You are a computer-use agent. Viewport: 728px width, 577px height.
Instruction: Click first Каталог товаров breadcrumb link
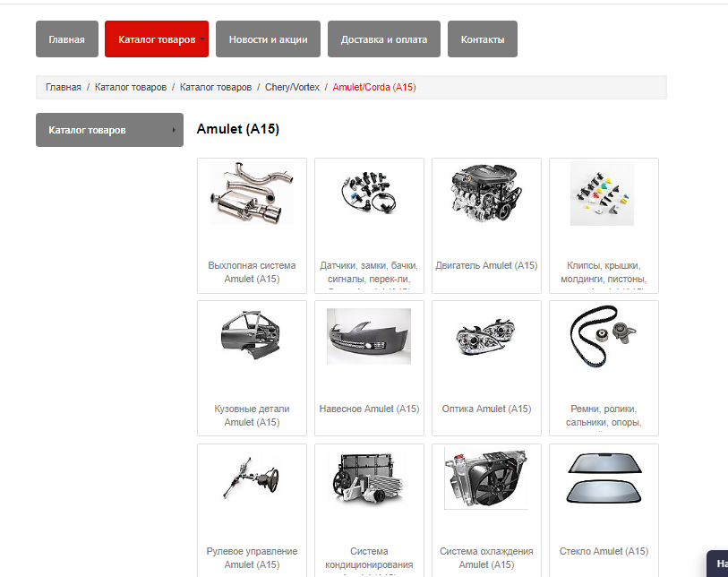[x=131, y=87]
